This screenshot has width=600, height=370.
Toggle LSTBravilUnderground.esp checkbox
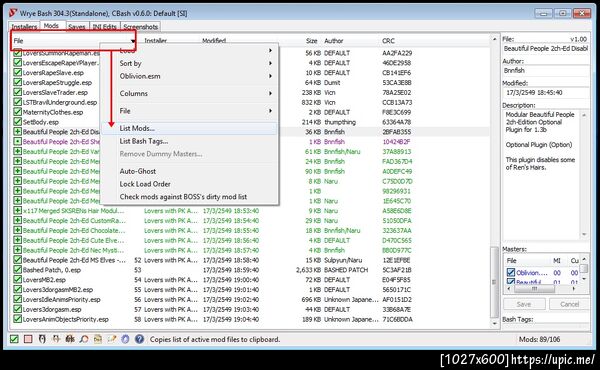pyautogui.click(x=17, y=102)
